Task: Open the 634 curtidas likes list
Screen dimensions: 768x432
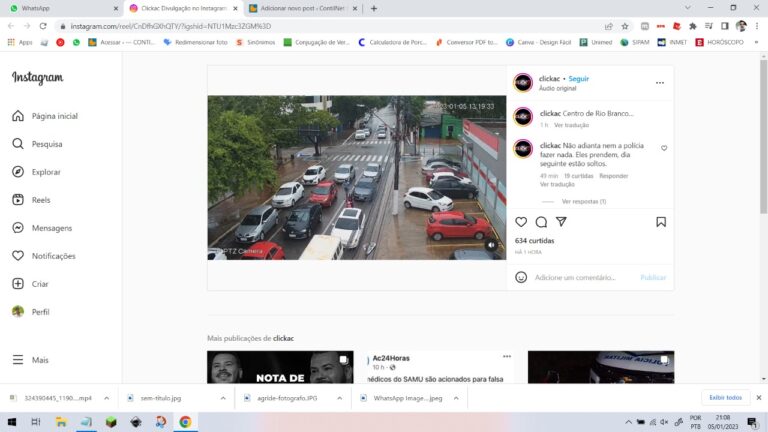Action: tap(534, 240)
